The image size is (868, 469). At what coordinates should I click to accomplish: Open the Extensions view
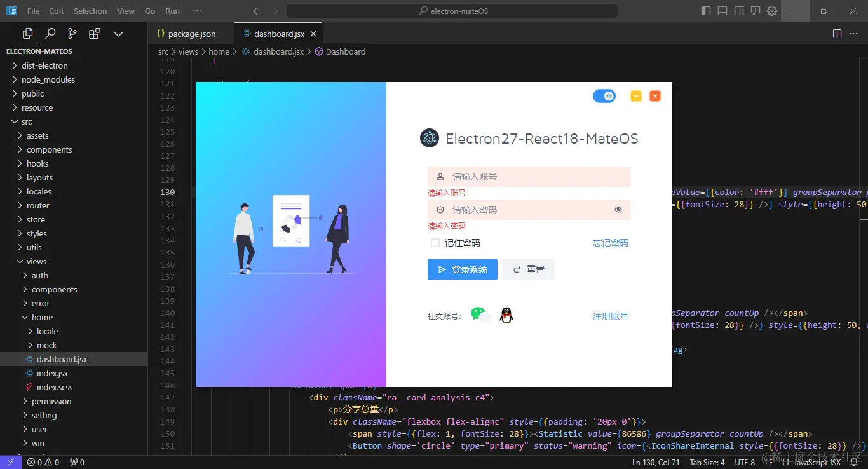95,33
